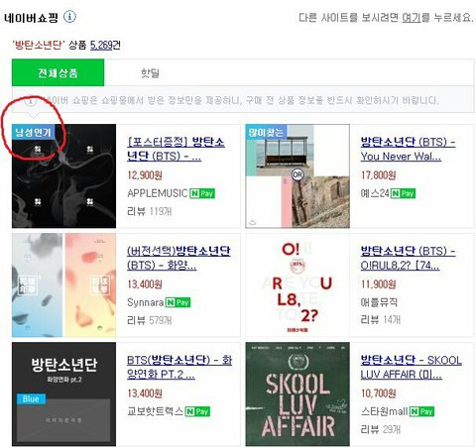Viewport: 476px width, 448px height.
Task: Open You Never Walk Alone product link
Action: [408, 149]
